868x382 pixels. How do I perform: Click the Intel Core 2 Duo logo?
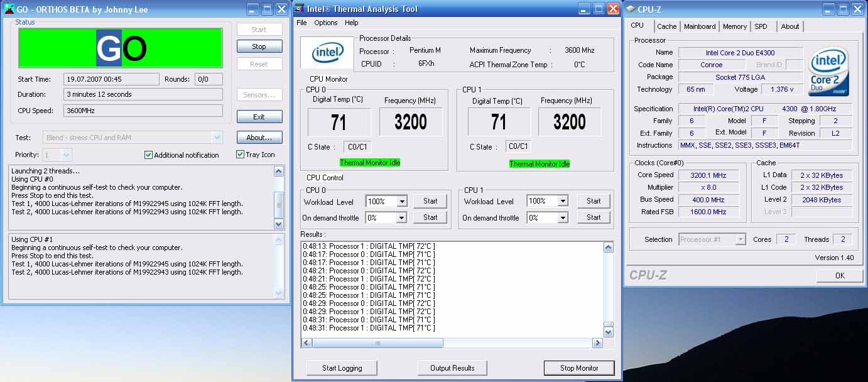click(x=828, y=72)
